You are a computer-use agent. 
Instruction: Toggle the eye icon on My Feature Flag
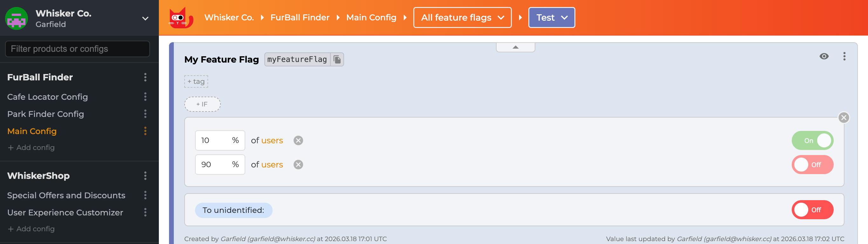[824, 57]
